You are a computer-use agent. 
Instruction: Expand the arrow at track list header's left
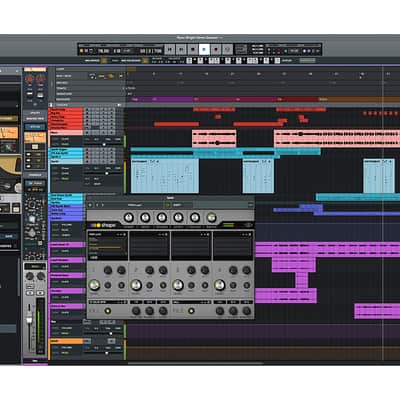pos(51,105)
